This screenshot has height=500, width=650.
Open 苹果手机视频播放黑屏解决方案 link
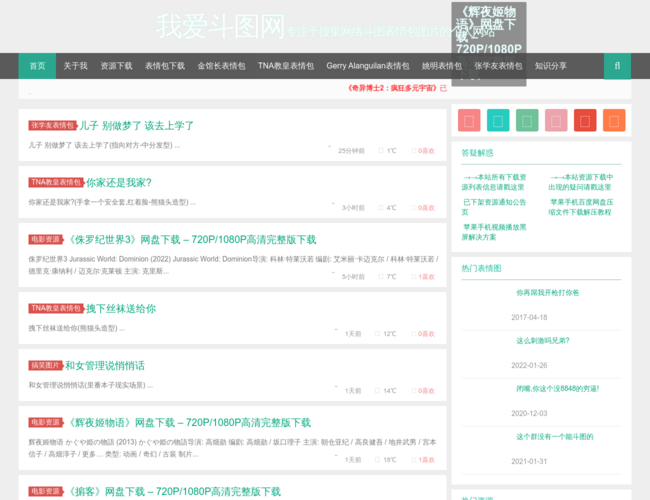pyautogui.click(x=495, y=231)
